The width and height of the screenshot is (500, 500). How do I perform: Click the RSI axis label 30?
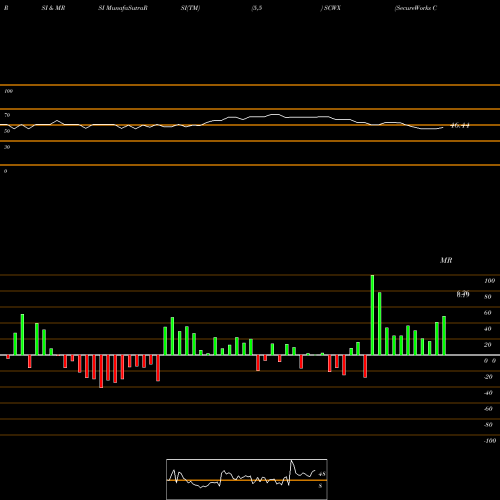coord(7,147)
